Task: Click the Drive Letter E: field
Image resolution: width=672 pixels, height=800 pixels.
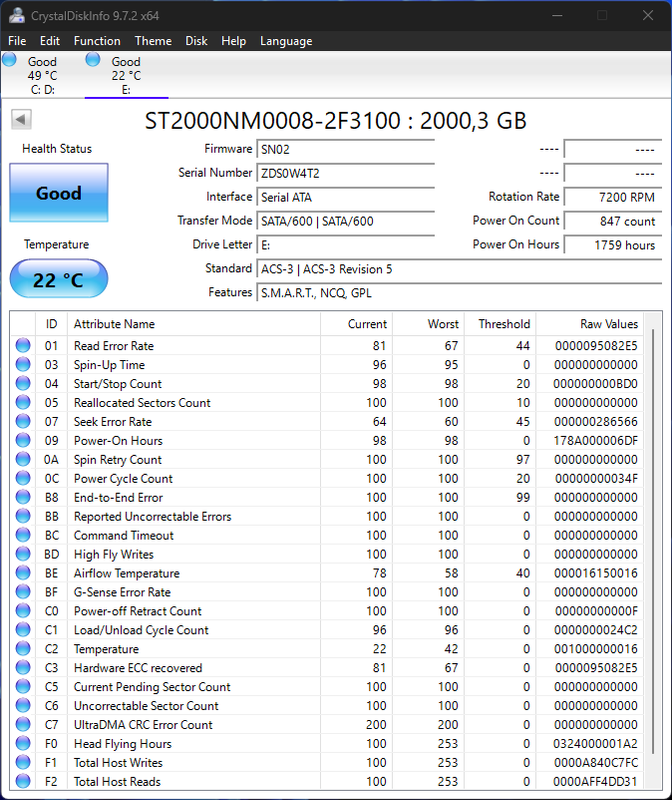Action: point(345,245)
